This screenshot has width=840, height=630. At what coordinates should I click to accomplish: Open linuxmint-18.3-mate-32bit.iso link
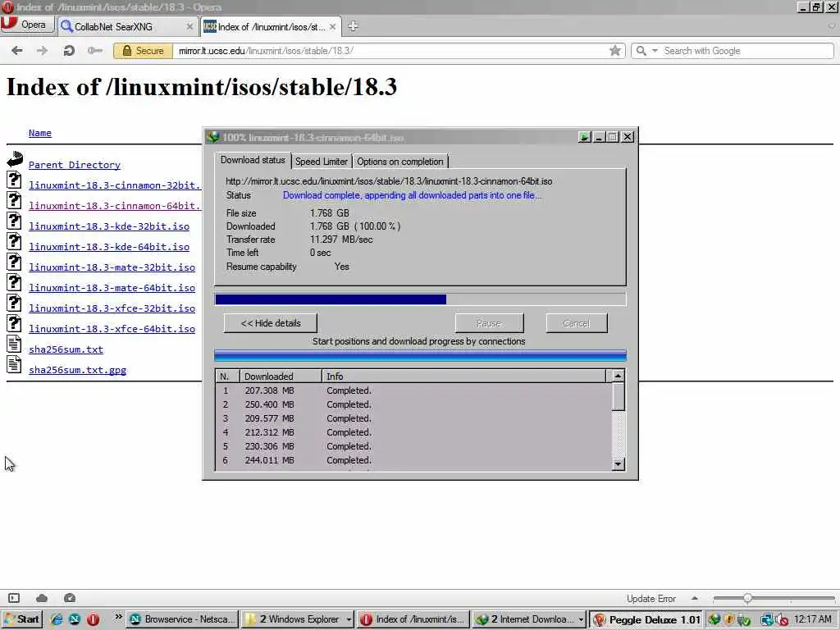click(112, 267)
